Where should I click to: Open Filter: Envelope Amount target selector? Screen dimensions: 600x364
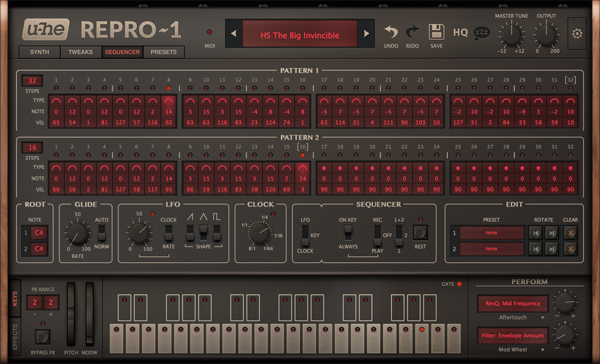[513, 336]
